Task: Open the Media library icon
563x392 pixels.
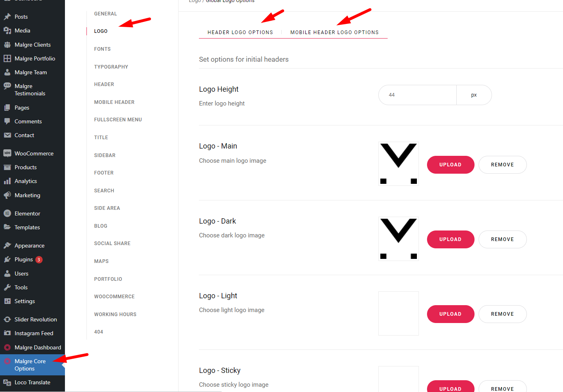Action: [7, 30]
